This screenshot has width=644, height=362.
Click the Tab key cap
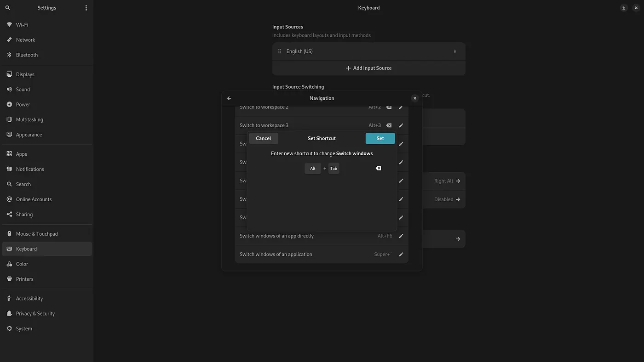(333, 169)
